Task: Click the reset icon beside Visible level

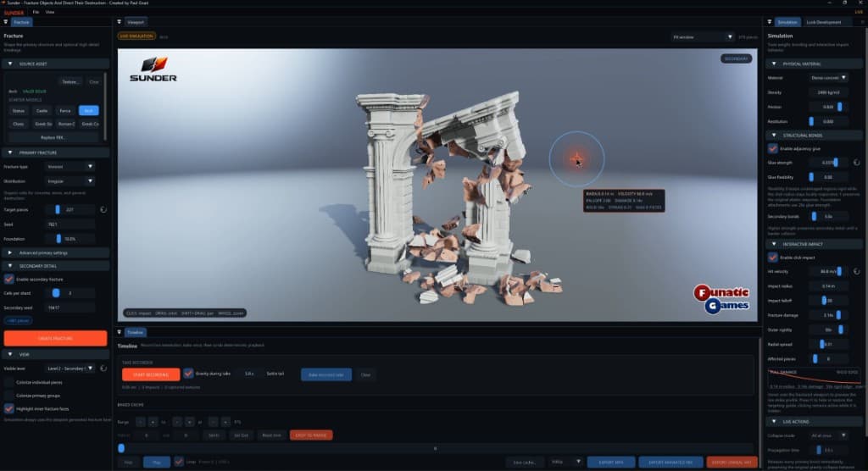Action: coord(103,368)
